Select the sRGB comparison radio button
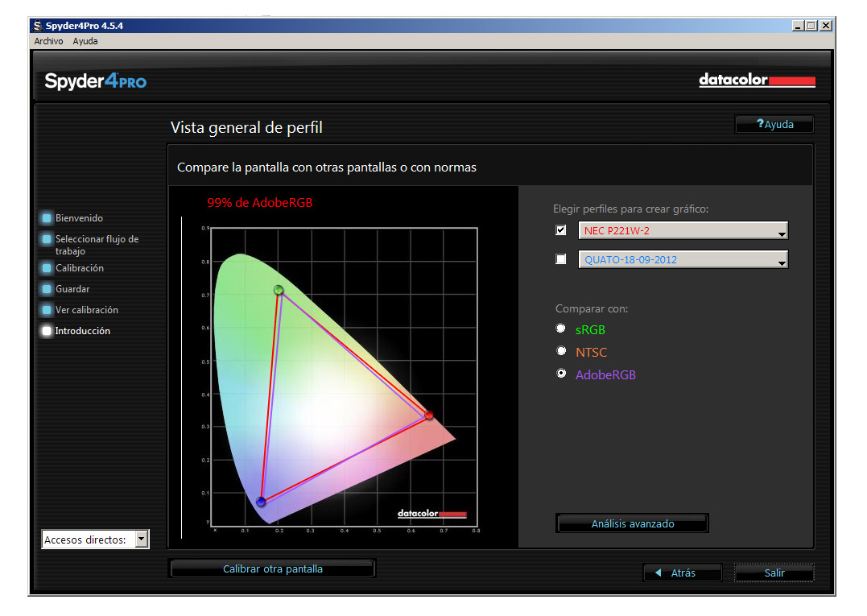This screenshot has height=616, width=867. [x=561, y=329]
